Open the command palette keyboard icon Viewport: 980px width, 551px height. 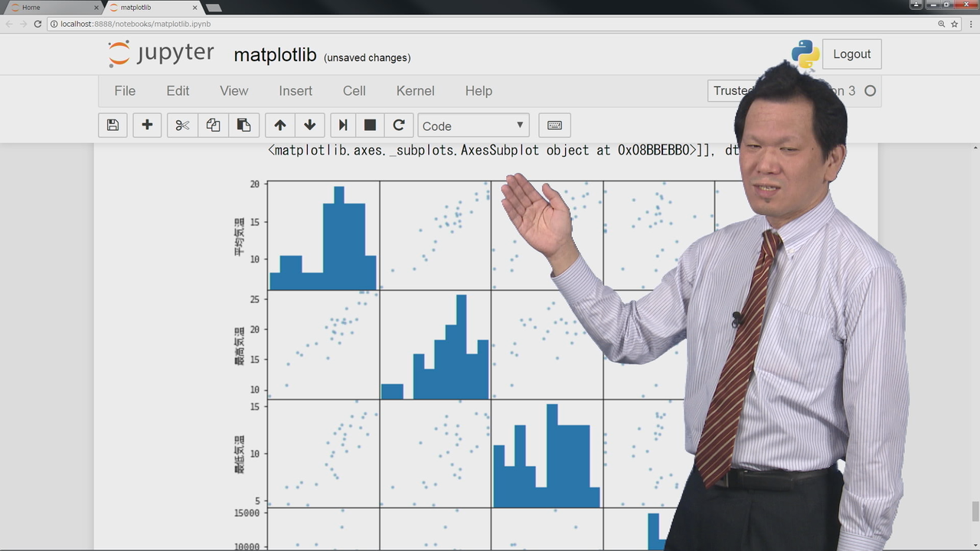coord(555,126)
